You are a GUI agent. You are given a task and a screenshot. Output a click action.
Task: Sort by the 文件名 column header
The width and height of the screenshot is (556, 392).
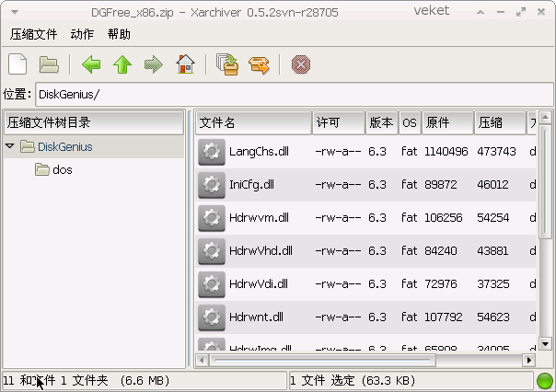pyautogui.click(x=253, y=122)
